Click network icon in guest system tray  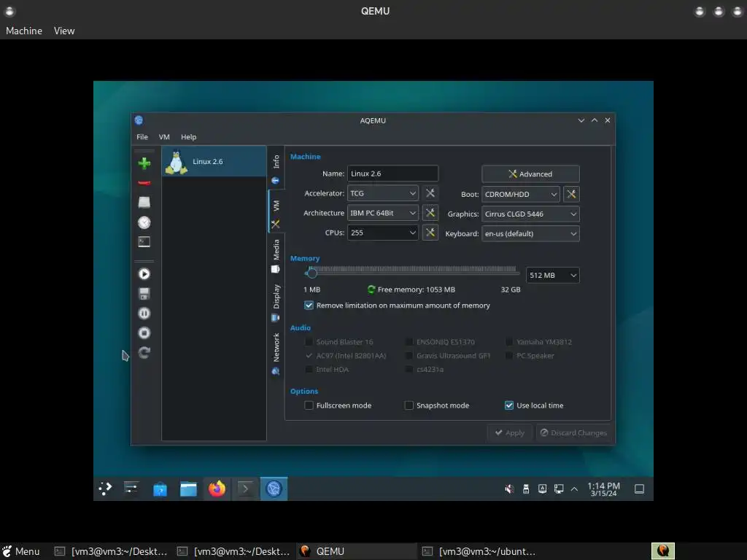(559, 489)
